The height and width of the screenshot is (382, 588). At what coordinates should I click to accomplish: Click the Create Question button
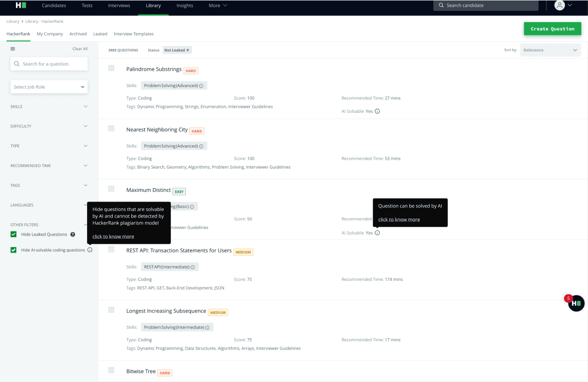coord(552,29)
